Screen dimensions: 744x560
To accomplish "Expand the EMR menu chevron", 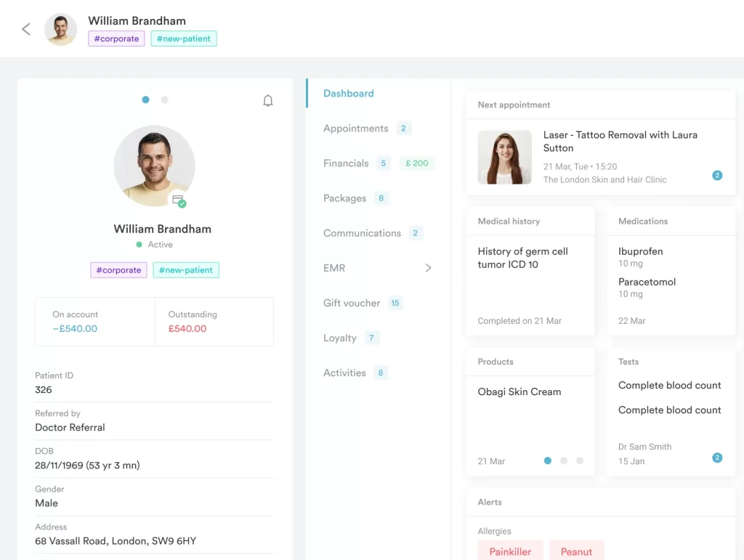I will (x=428, y=268).
